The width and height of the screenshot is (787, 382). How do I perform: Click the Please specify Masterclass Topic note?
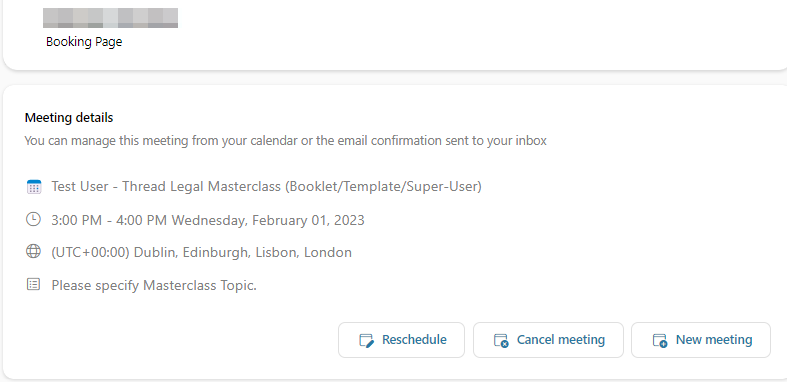point(154,286)
